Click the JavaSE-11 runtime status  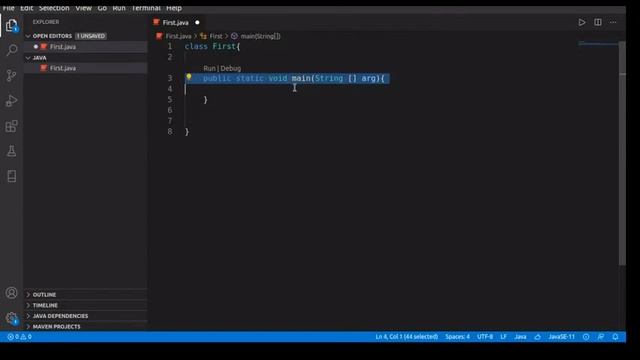pyautogui.click(x=561, y=337)
